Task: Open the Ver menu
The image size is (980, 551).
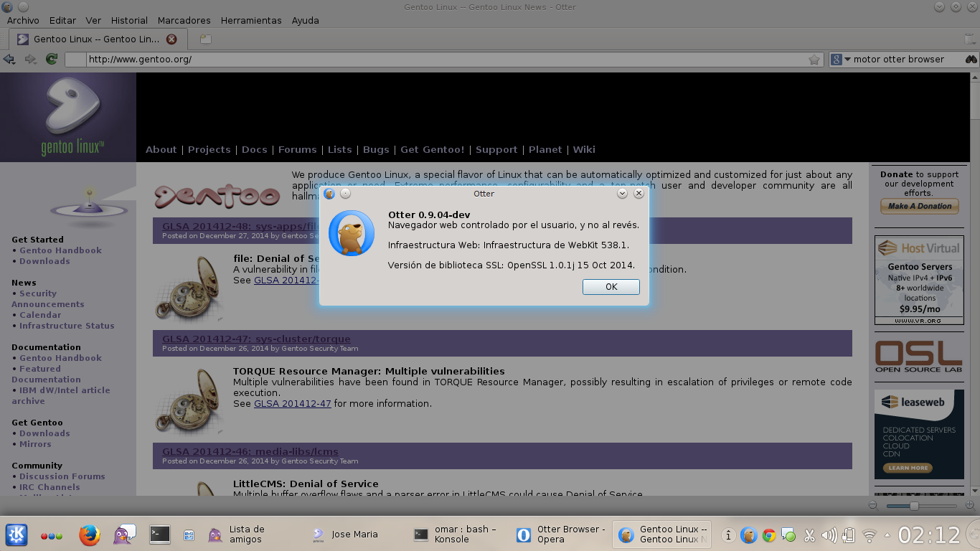Action: (93, 21)
